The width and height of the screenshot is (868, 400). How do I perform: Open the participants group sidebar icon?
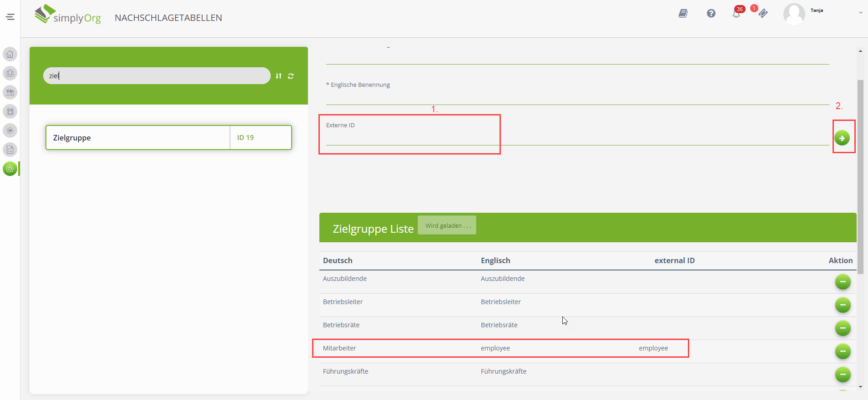pyautogui.click(x=10, y=73)
